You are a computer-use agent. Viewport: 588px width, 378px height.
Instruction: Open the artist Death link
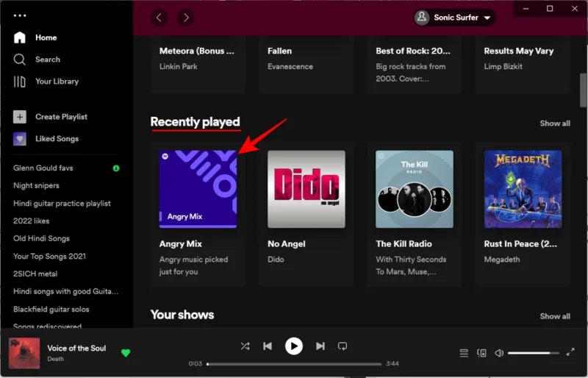tap(56, 359)
